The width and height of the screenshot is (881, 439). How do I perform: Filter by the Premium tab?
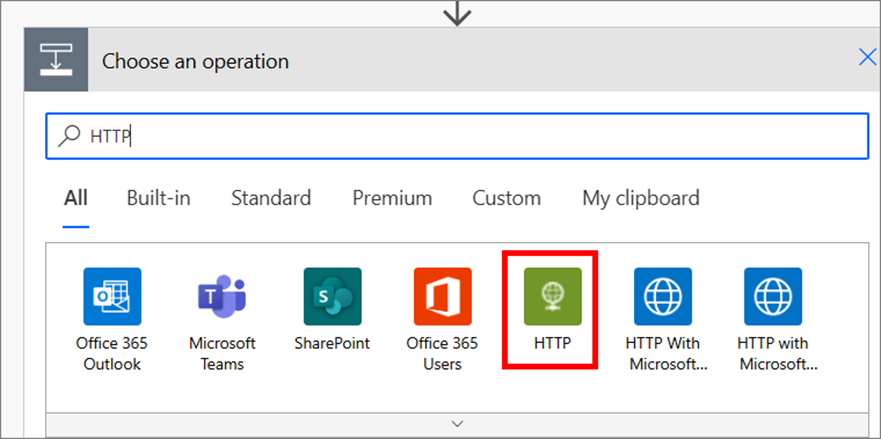click(392, 198)
